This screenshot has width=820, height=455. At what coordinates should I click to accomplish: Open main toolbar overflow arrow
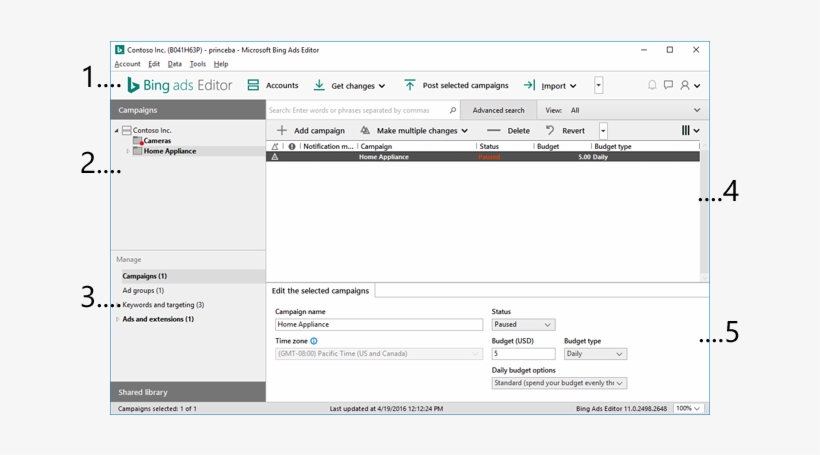pyautogui.click(x=599, y=85)
